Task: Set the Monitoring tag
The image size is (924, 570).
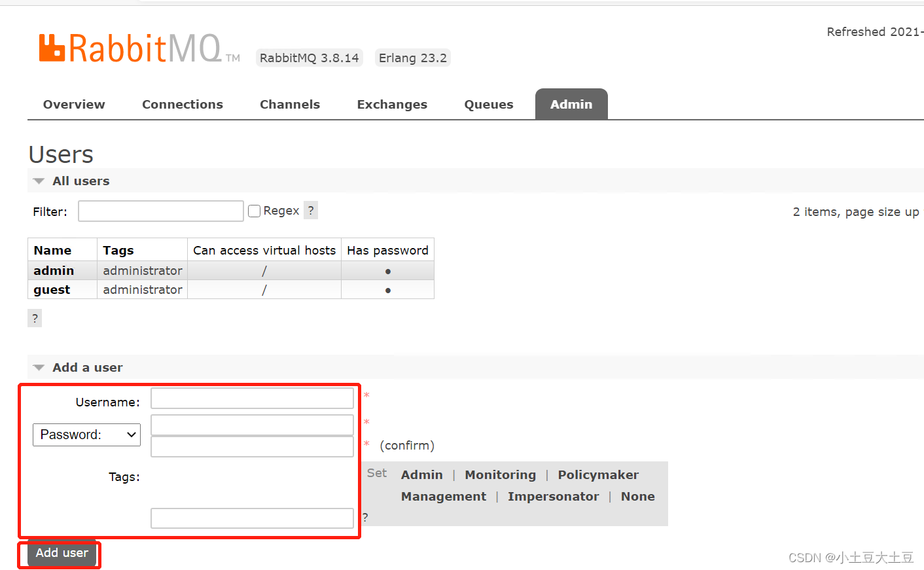Action: [501, 475]
